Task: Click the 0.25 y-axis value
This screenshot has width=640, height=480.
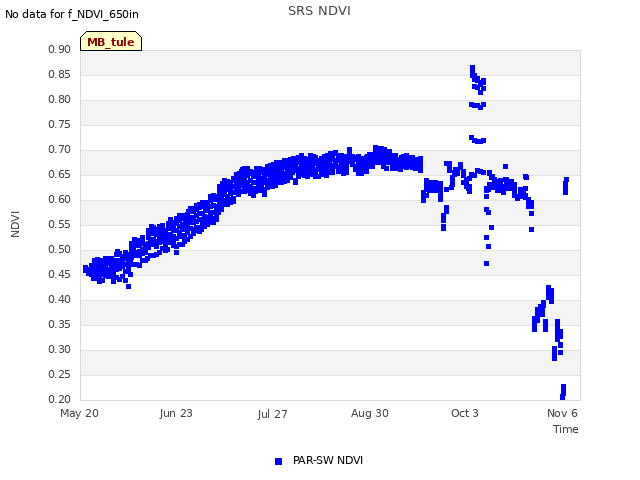Action: [x=60, y=375]
